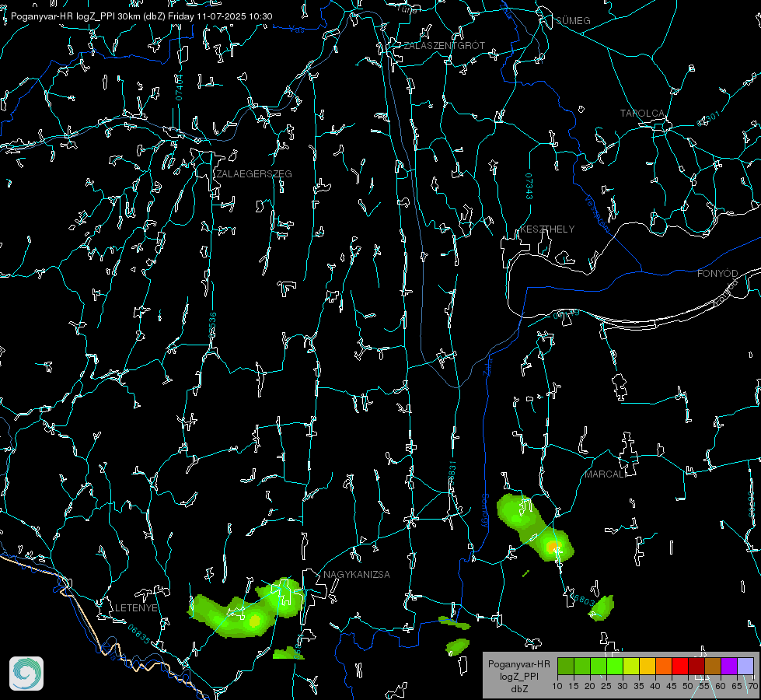Select the 20-25 dBZ green legend swatch
761x700 pixels.
pos(599,666)
